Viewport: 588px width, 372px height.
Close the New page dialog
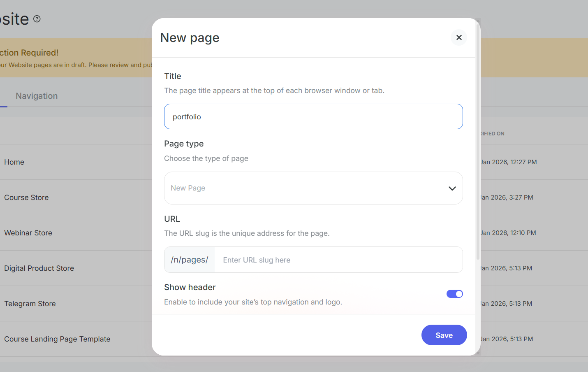(459, 37)
